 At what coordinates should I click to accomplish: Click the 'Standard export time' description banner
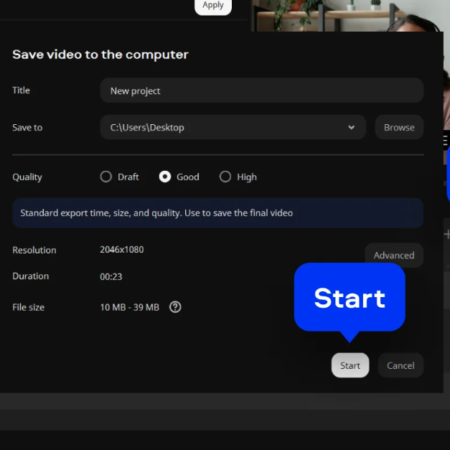tap(218, 213)
